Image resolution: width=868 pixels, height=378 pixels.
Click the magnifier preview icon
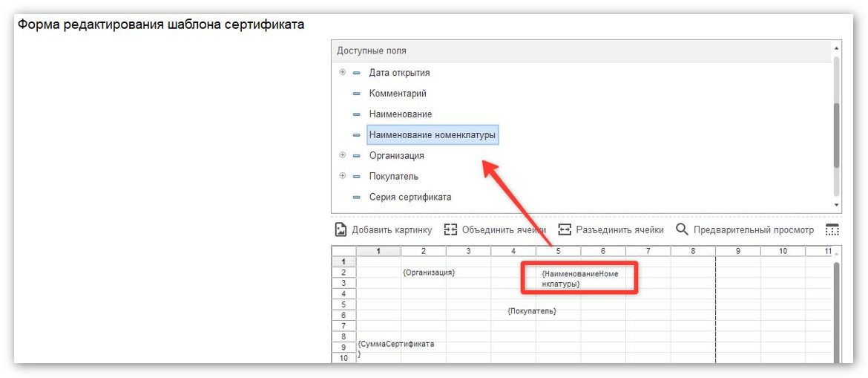[682, 229]
